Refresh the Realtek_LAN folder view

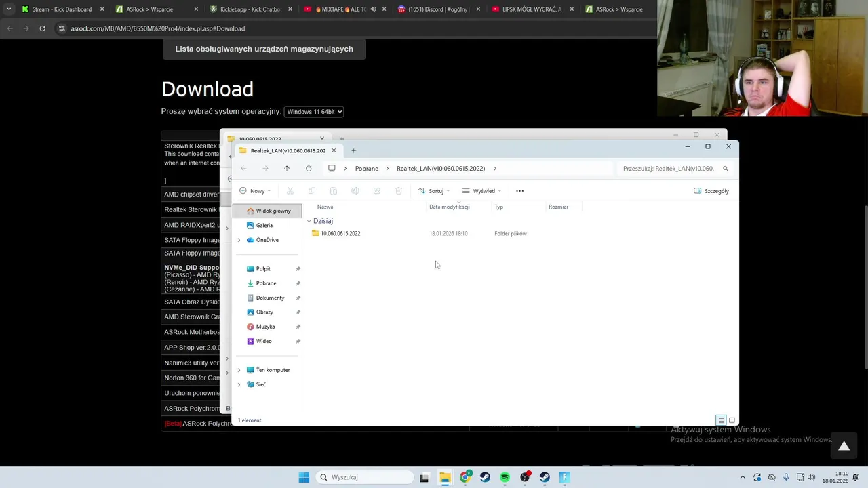click(309, 168)
